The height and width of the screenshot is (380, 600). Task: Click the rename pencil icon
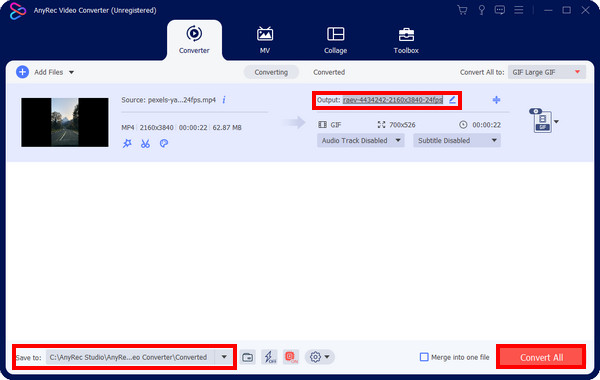click(x=452, y=100)
